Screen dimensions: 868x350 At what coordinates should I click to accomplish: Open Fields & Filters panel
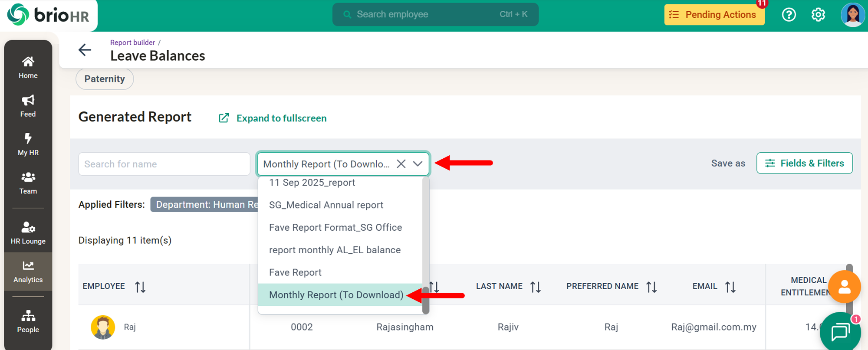804,164
